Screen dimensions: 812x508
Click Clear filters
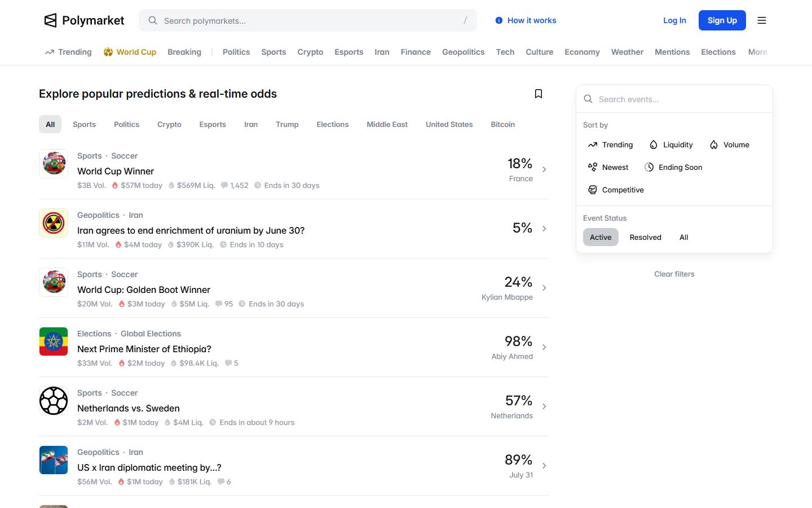tap(674, 274)
